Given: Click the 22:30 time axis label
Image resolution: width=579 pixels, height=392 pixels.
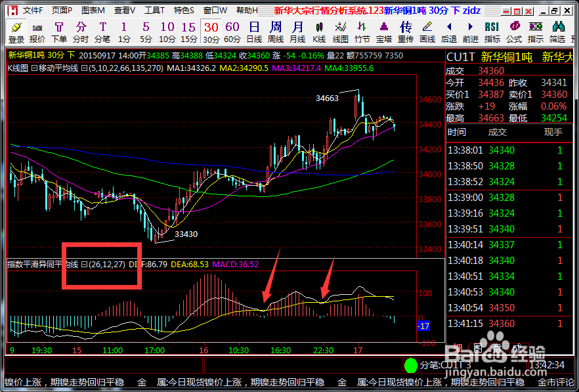Looking at the screenshot, I should [324, 350].
